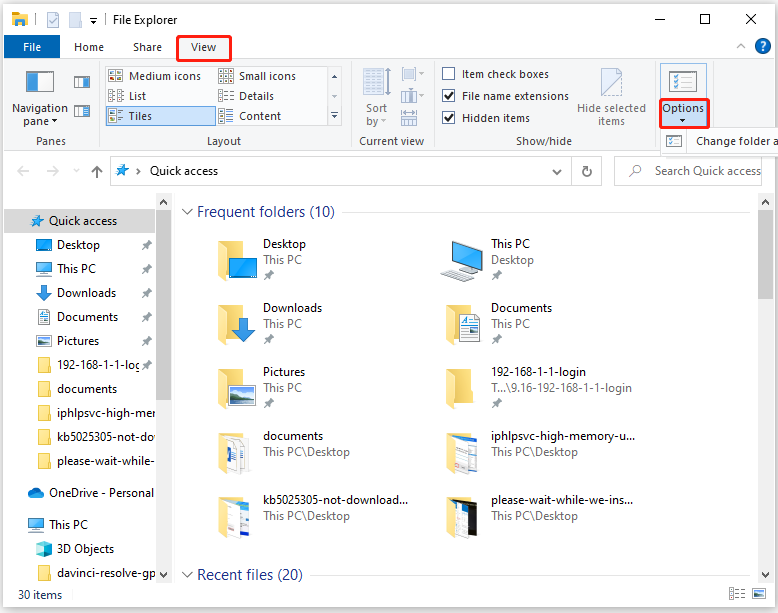
Task: Enable Item check boxes option
Action: [449, 74]
